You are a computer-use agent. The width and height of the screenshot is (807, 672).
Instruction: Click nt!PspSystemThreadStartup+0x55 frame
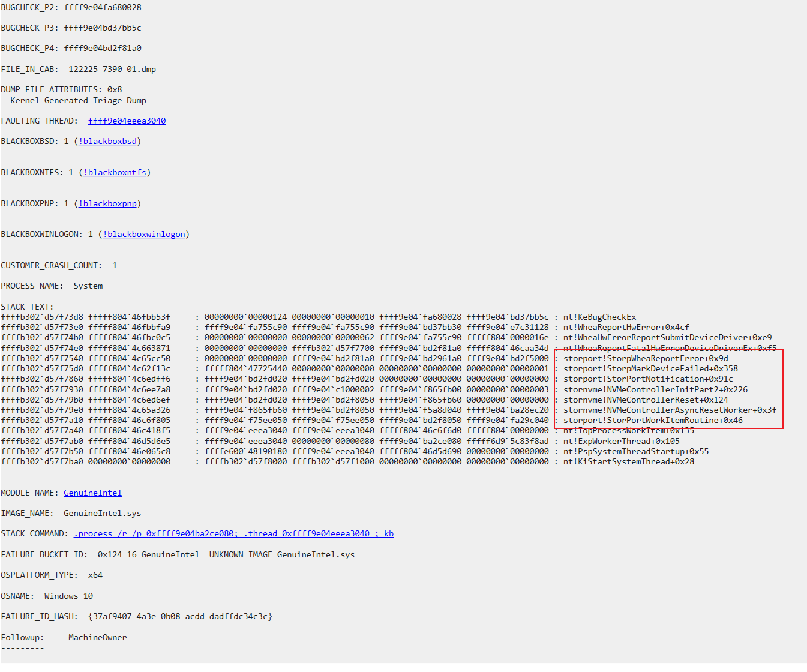click(635, 451)
